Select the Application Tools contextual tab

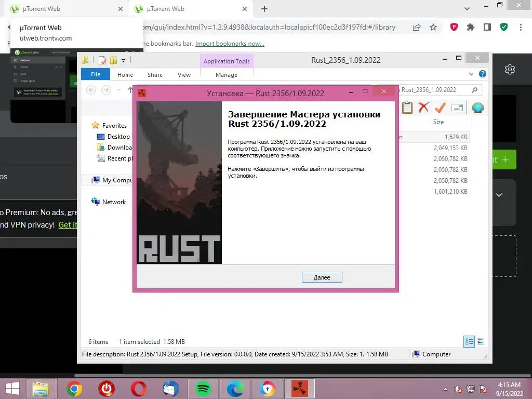[x=227, y=61]
